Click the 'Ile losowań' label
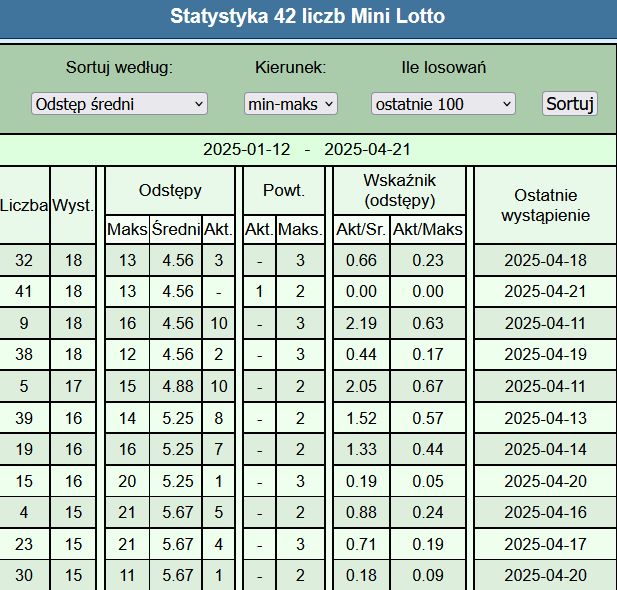617x590 pixels. coord(443,67)
